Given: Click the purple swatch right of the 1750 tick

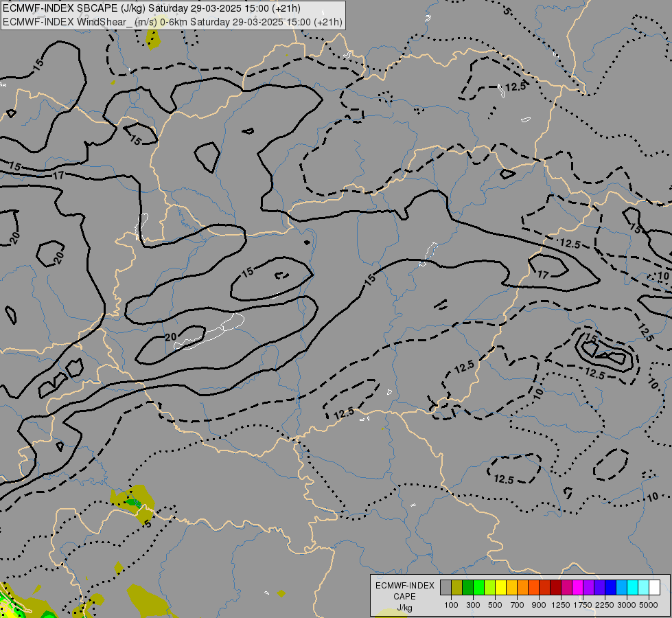Looking at the screenshot, I should [589, 588].
